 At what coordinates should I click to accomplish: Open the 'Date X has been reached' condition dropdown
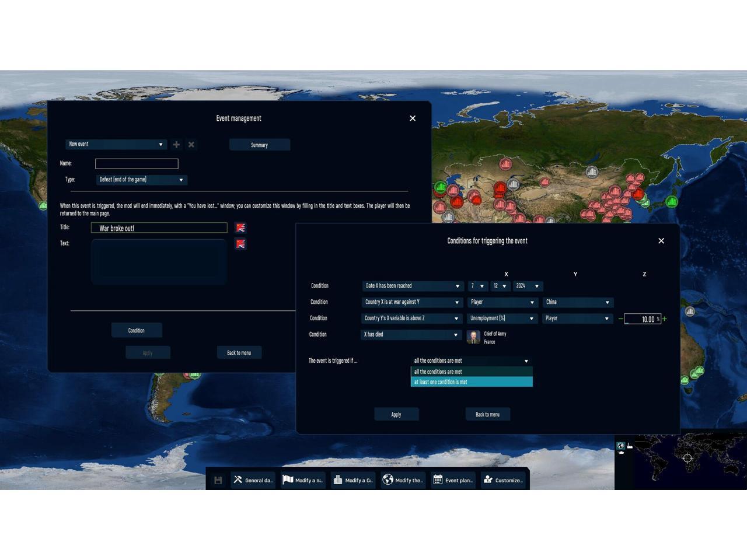point(413,286)
